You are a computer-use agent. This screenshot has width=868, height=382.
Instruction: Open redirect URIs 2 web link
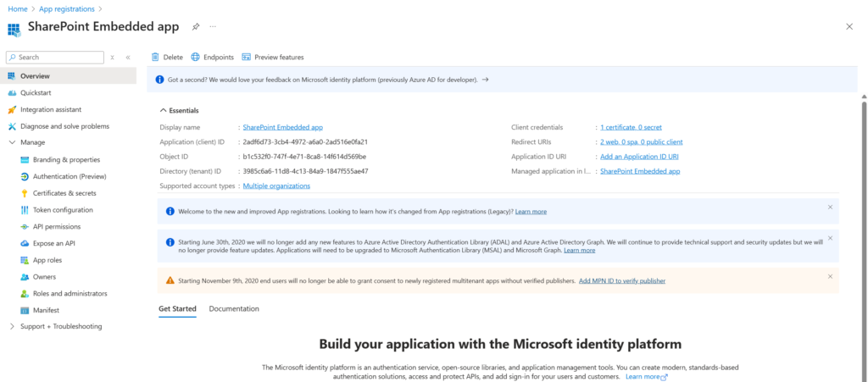tap(642, 142)
